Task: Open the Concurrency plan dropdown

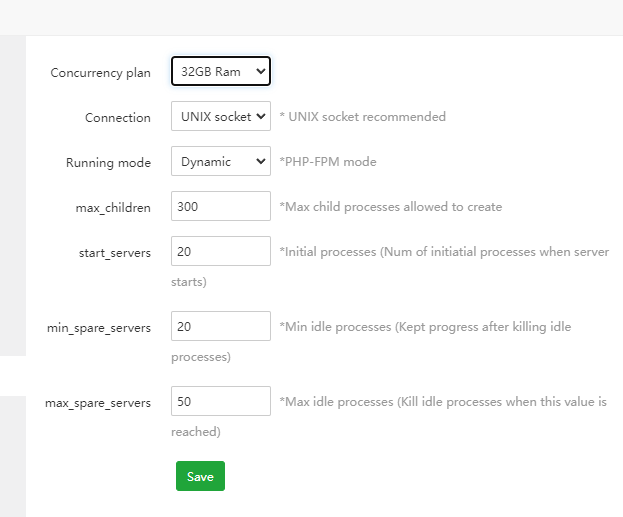Action: pyautogui.click(x=220, y=72)
